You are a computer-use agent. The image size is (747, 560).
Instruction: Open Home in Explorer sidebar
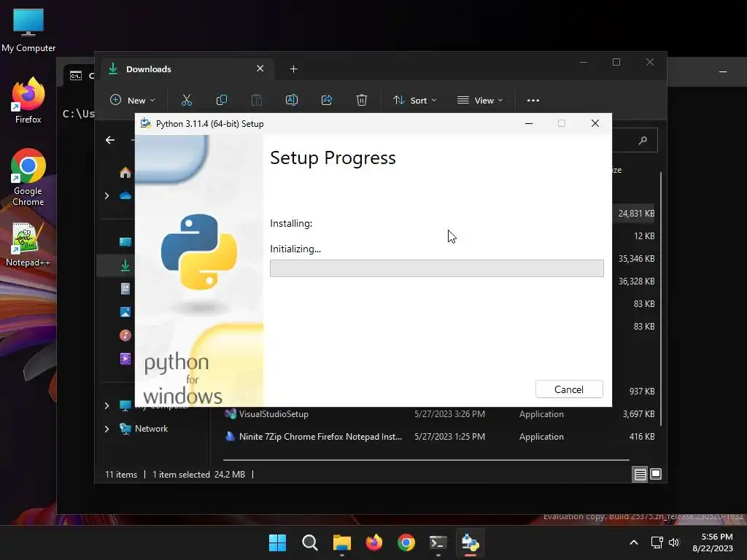[125, 172]
